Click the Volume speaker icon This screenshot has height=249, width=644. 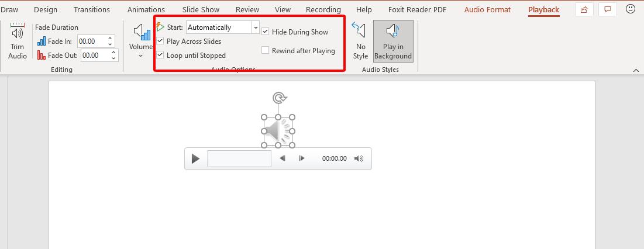click(142, 32)
